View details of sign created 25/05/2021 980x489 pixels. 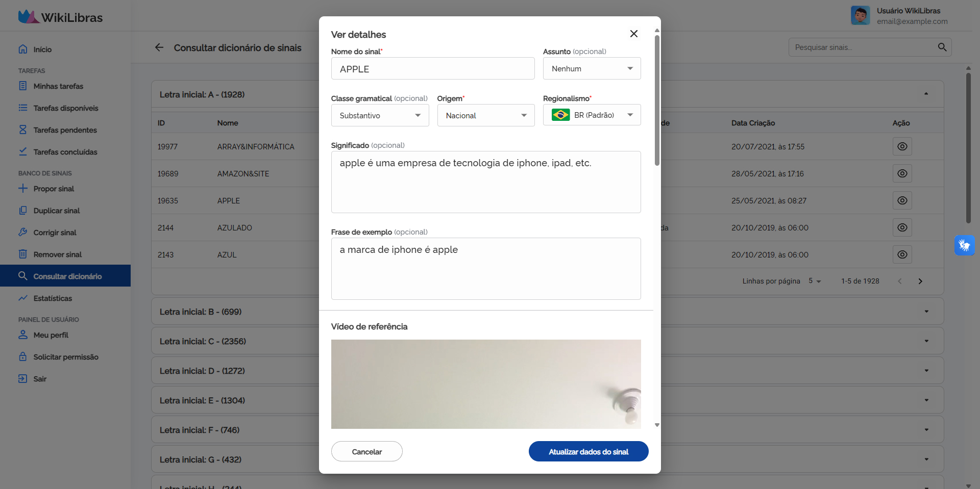click(902, 200)
